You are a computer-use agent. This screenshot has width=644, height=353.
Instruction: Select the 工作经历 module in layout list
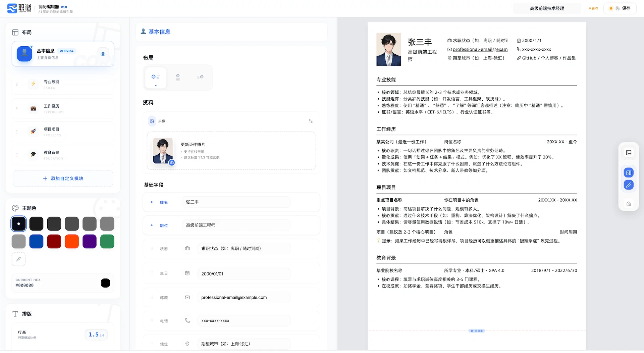(63, 109)
